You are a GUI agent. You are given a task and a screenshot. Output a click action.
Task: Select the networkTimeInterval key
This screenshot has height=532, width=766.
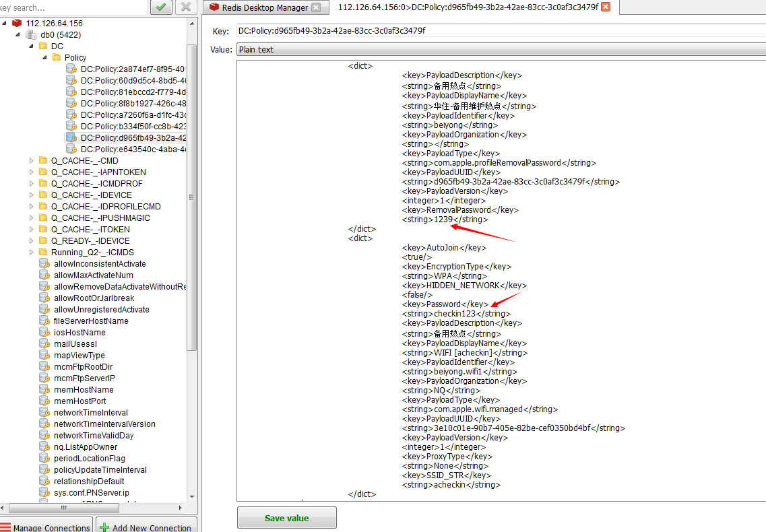[91, 412]
